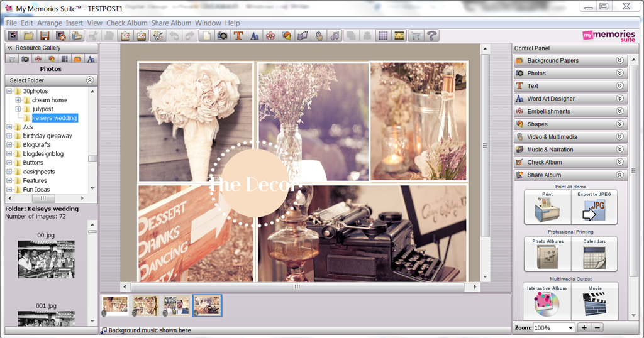Click the shopping cart toolbar icon
This screenshot has height=338, width=644.
(x=416, y=36)
